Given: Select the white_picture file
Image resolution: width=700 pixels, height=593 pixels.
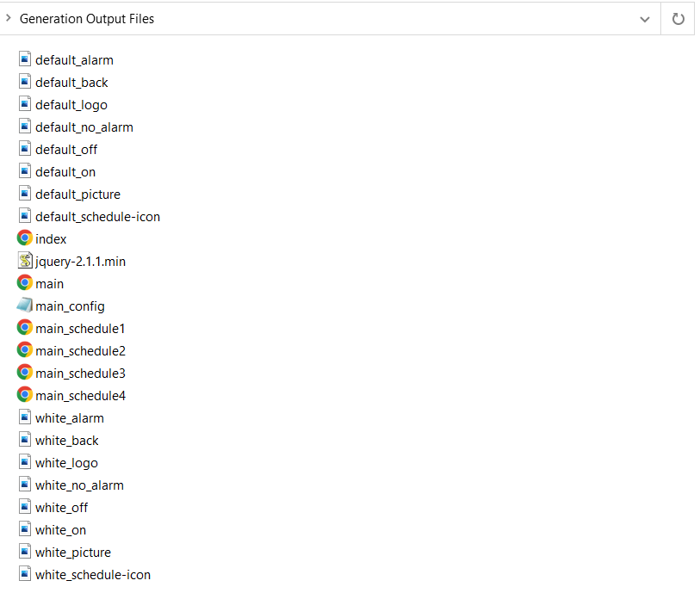Looking at the screenshot, I should [x=72, y=553].
